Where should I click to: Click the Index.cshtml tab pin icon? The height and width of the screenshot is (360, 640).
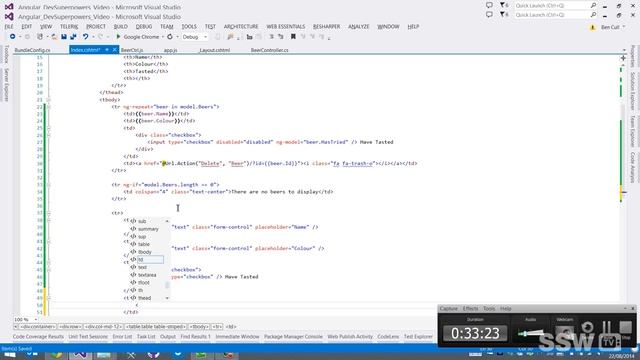[107, 50]
